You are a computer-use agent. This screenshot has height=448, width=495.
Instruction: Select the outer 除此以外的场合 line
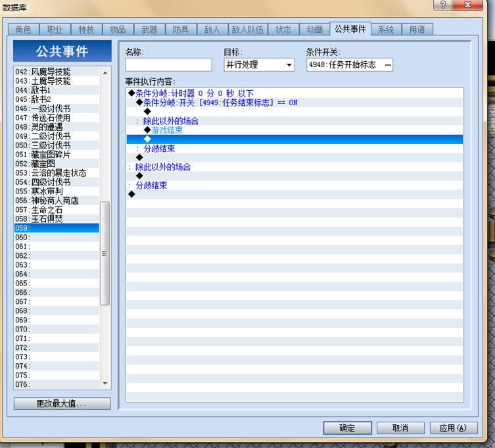click(295, 166)
